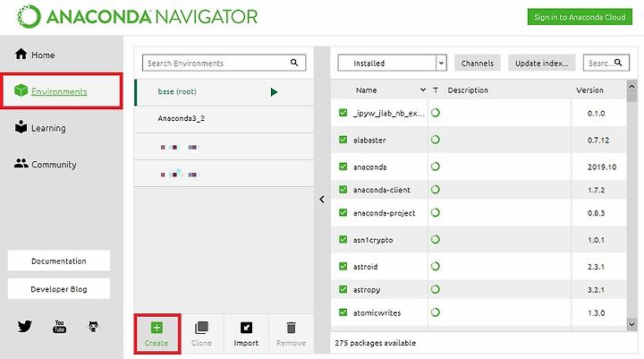This screenshot has width=644, height=359.
Task: Open the Community tab
Action: click(x=46, y=165)
